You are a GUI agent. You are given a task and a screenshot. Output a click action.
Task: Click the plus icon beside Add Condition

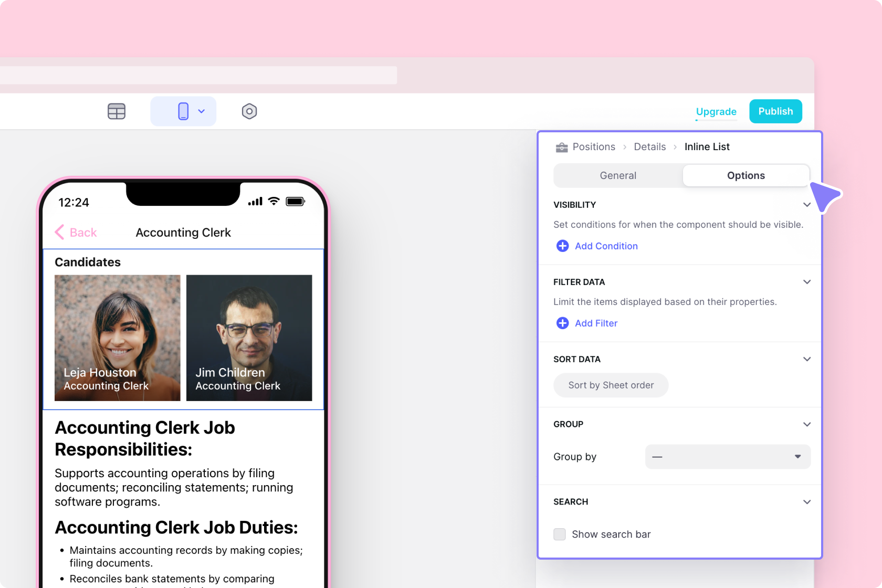click(x=562, y=246)
